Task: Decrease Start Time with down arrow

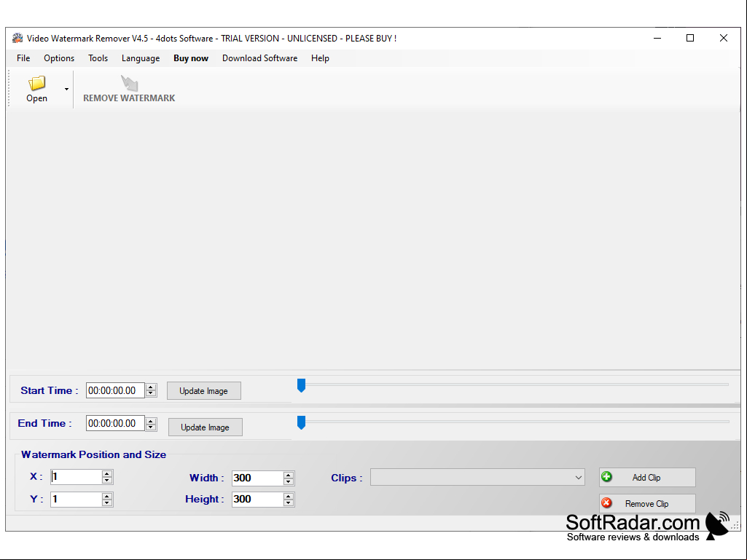Action: click(151, 394)
